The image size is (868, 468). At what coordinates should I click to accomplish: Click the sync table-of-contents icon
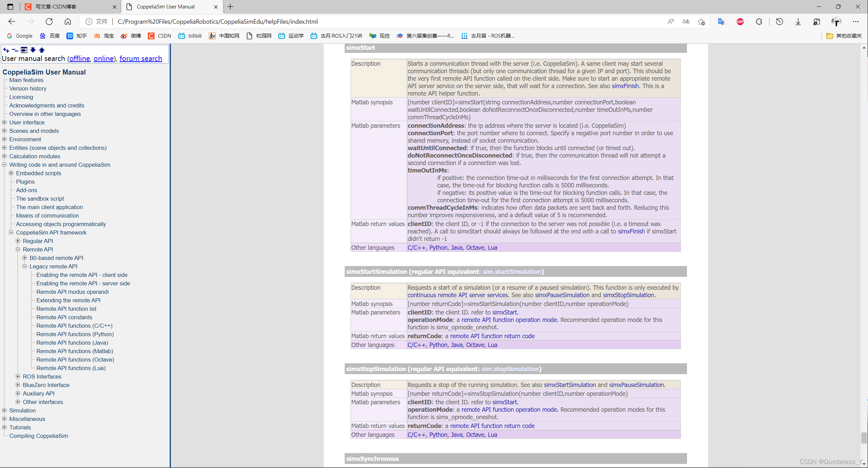point(24,50)
